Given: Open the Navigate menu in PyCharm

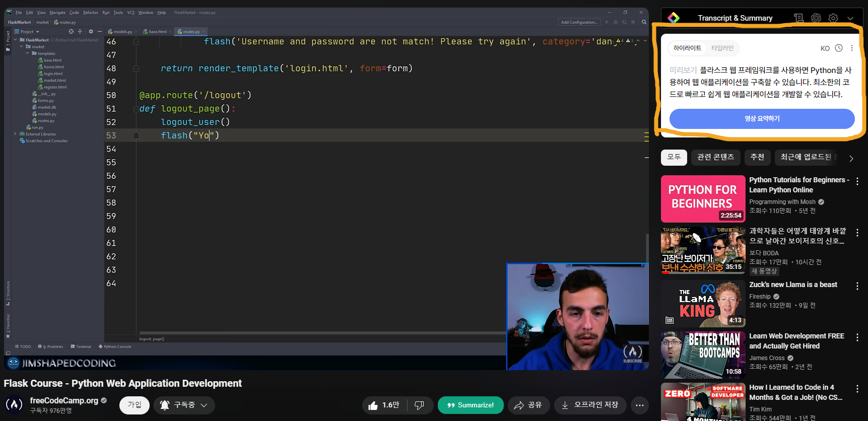Looking at the screenshot, I should (57, 13).
